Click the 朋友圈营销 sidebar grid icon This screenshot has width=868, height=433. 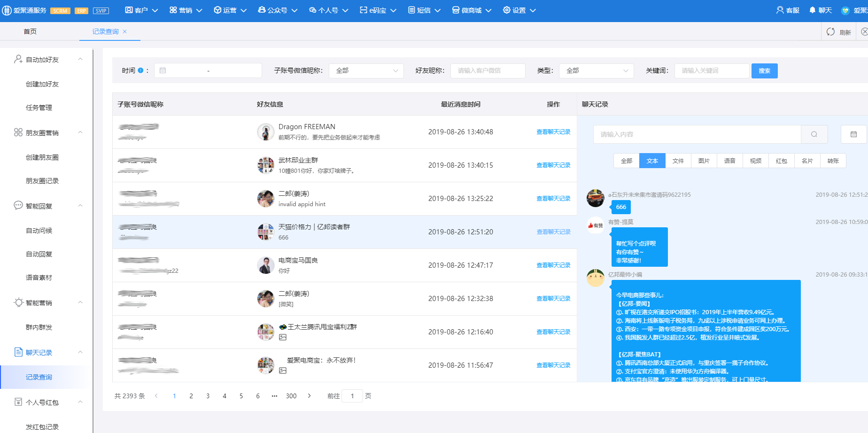[x=18, y=132]
